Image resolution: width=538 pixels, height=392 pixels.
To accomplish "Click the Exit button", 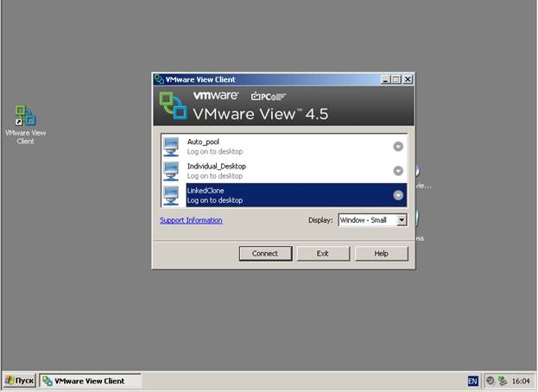I will pyautogui.click(x=323, y=254).
